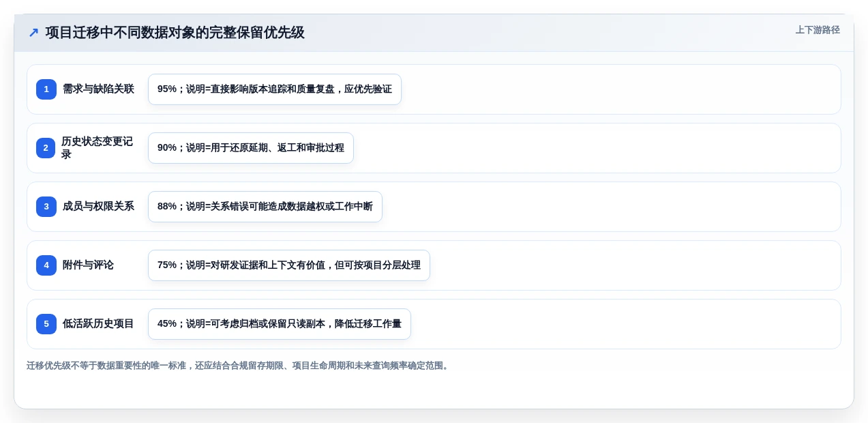
Task: Click the footnote starting with 迁移优先级不等于
Action: [x=239, y=366]
